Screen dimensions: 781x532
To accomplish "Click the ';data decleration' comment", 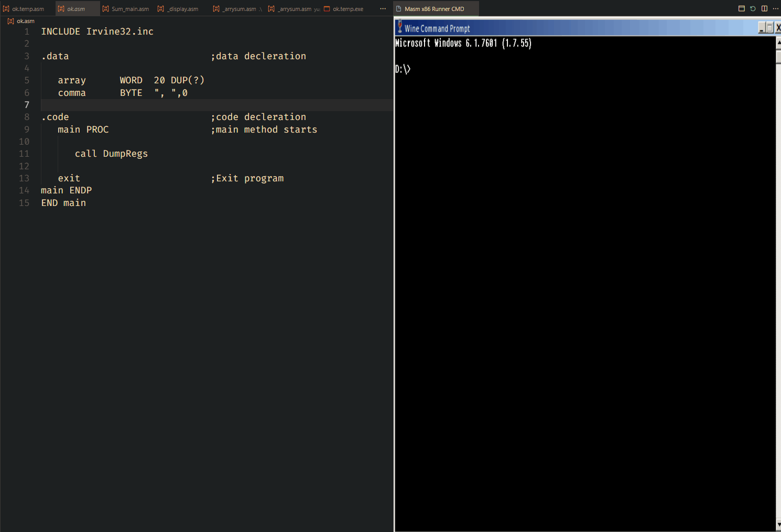I will click(x=258, y=56).
